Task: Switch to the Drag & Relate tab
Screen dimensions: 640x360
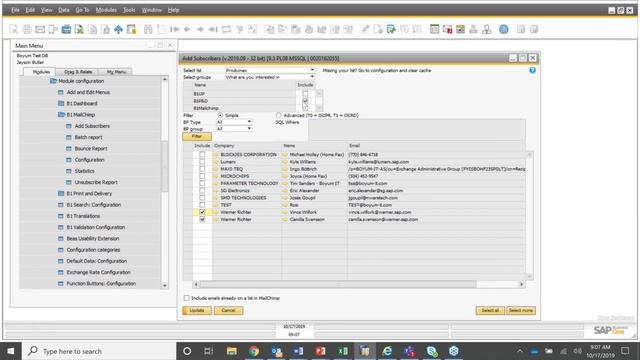Action: [78, 72]
